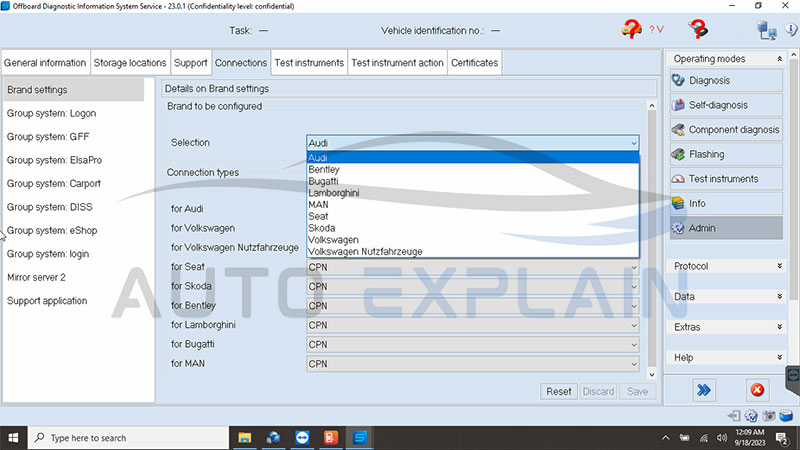This screenshot has height=450, width=800.
Task: Expand the Extras section
Action: pos(780,327)
